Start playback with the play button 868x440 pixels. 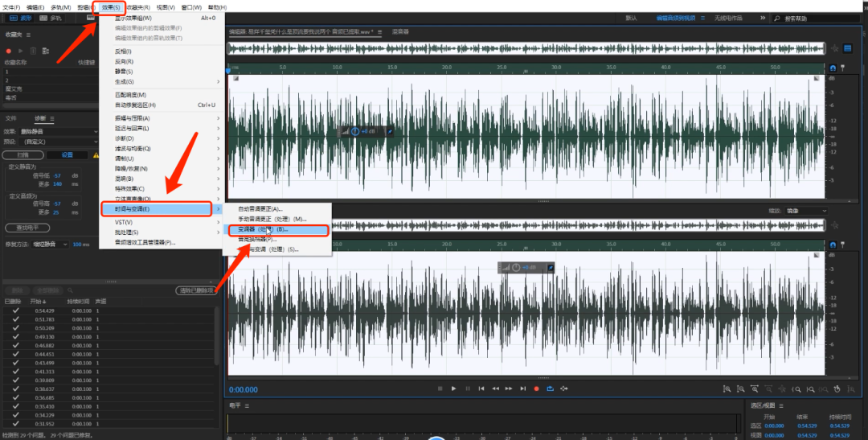click(x=453, y=389)
